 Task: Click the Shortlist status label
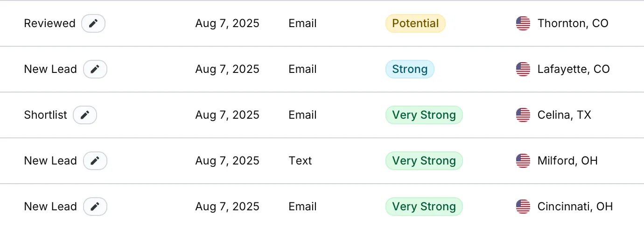click(x=46, y=115)
